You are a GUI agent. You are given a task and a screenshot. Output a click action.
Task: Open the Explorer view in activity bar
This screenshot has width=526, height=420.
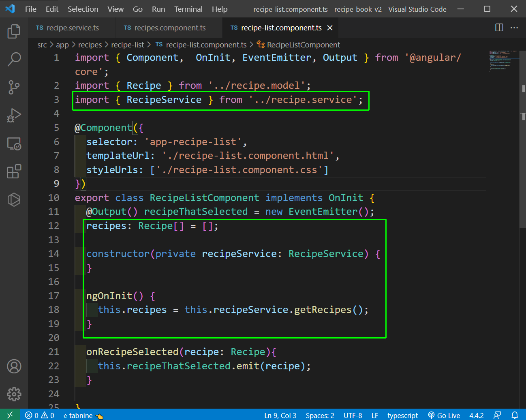[x=14, y=31]
